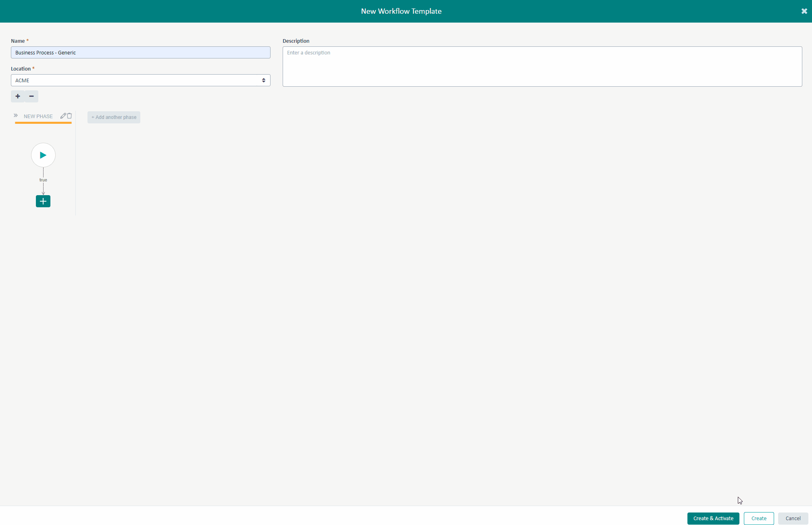Zoom in with the plus button
Viewport: 812px width, 525px height.
18,96
